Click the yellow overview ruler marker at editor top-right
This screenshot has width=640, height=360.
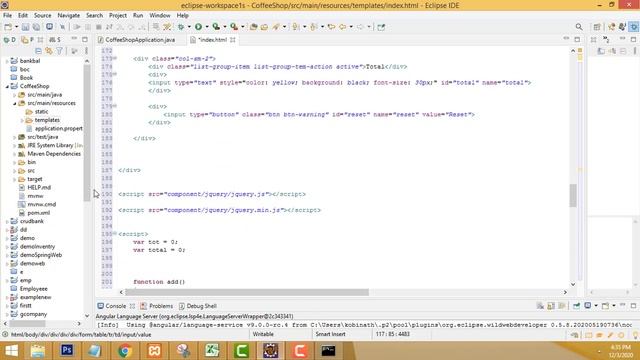coord(580,50)
